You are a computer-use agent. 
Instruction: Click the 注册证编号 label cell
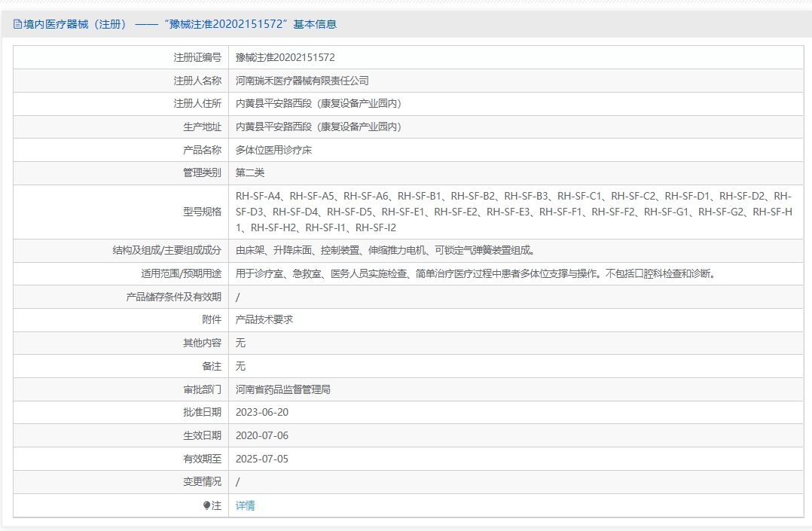197,57
